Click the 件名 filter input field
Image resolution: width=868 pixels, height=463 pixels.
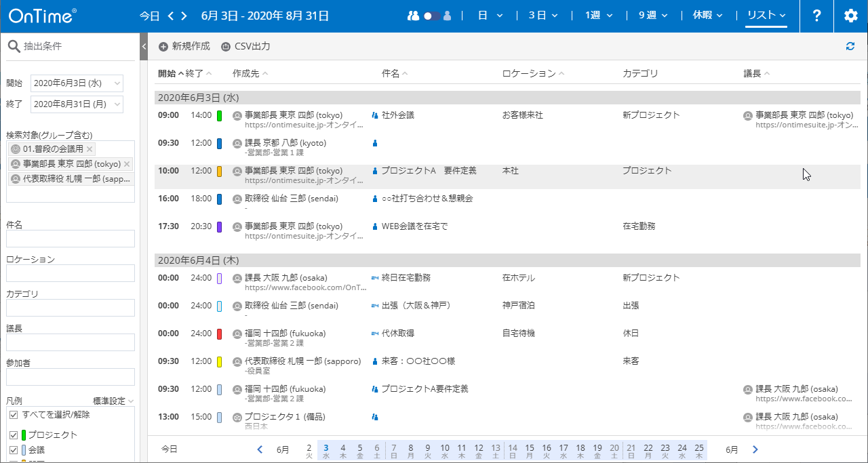71,239
